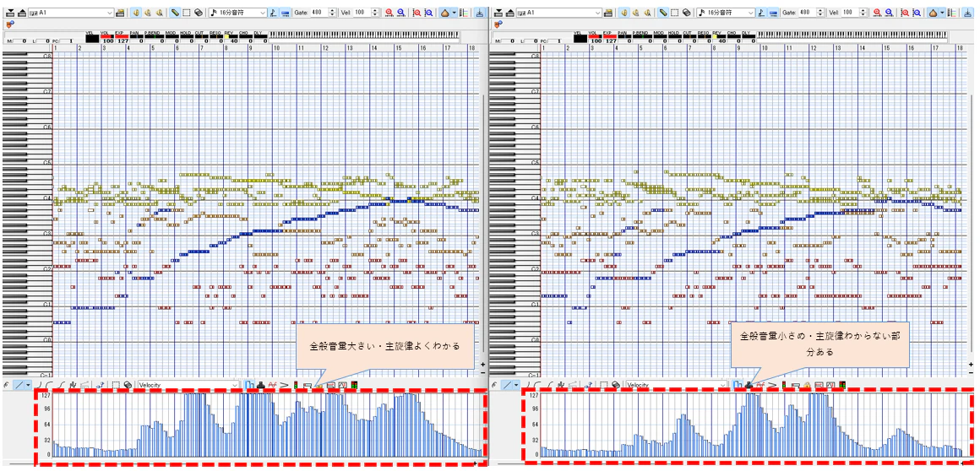Toggle the onion-shaped display button in left window
This screenshot has width=980, height=471.
click(444, 13)
